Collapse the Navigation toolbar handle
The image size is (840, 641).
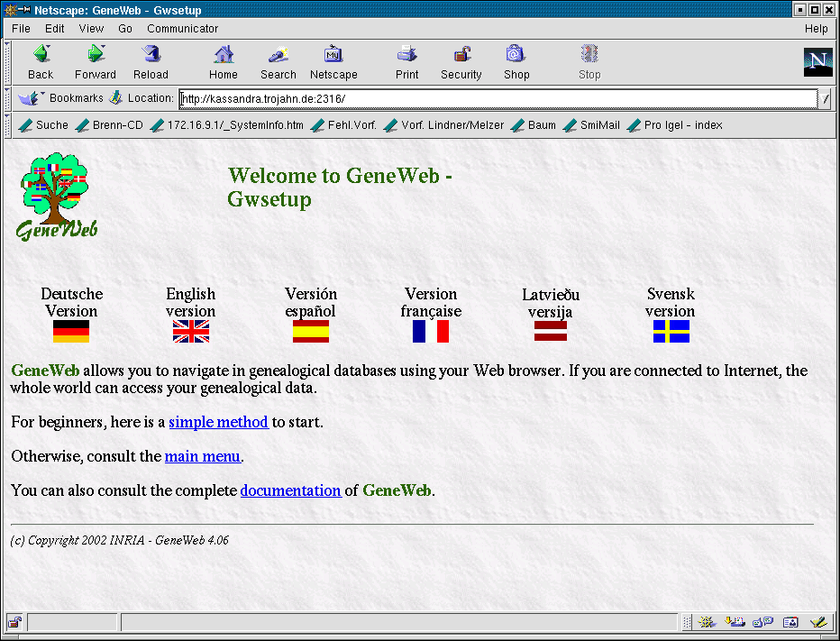(7, 62)
